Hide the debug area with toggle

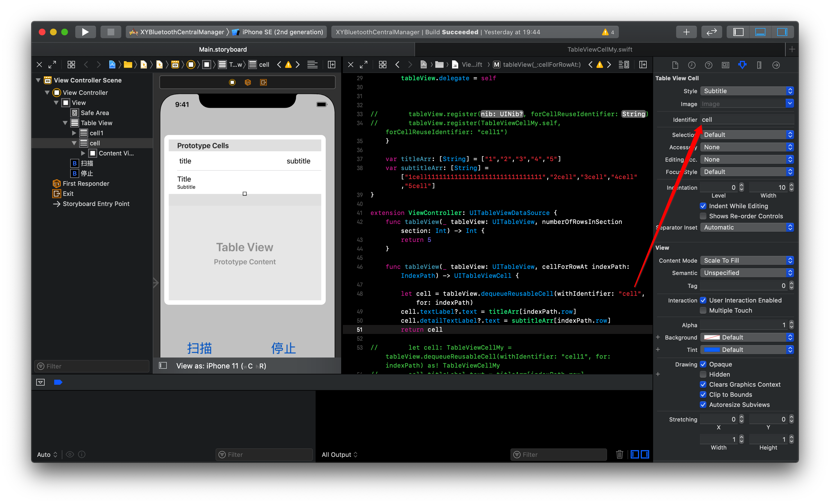pos(40,382)
